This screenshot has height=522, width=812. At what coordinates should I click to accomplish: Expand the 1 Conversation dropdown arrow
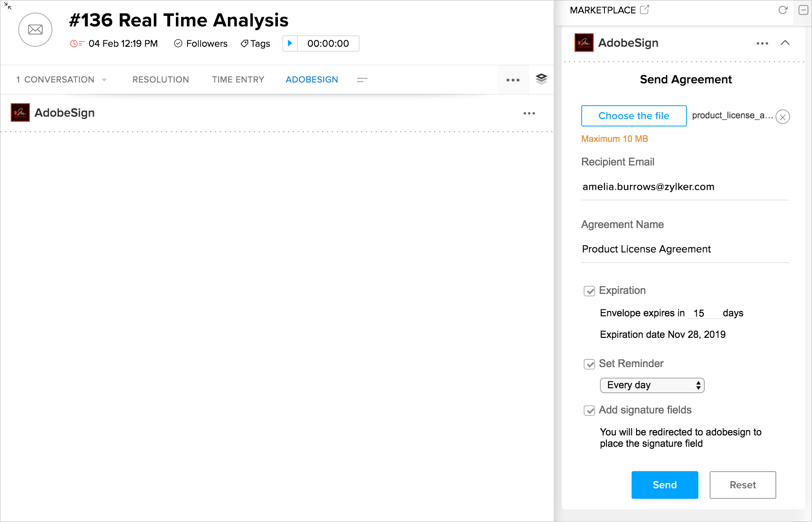point(104,80)
